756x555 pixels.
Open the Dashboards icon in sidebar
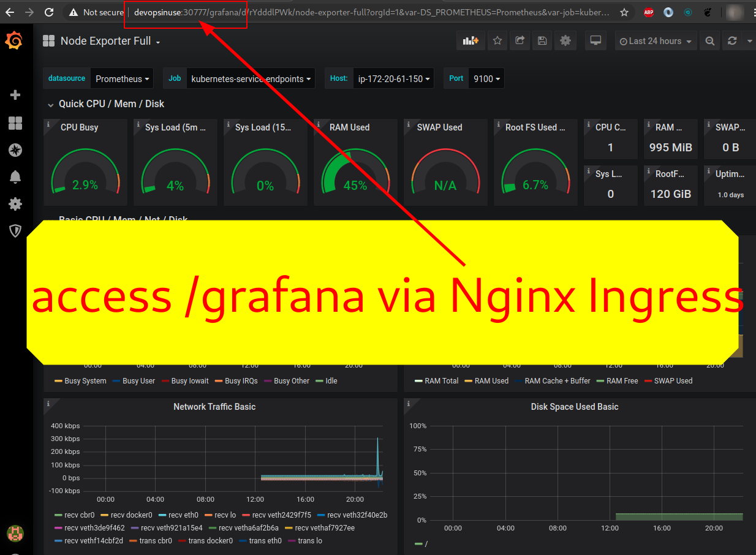coord(15,123)
